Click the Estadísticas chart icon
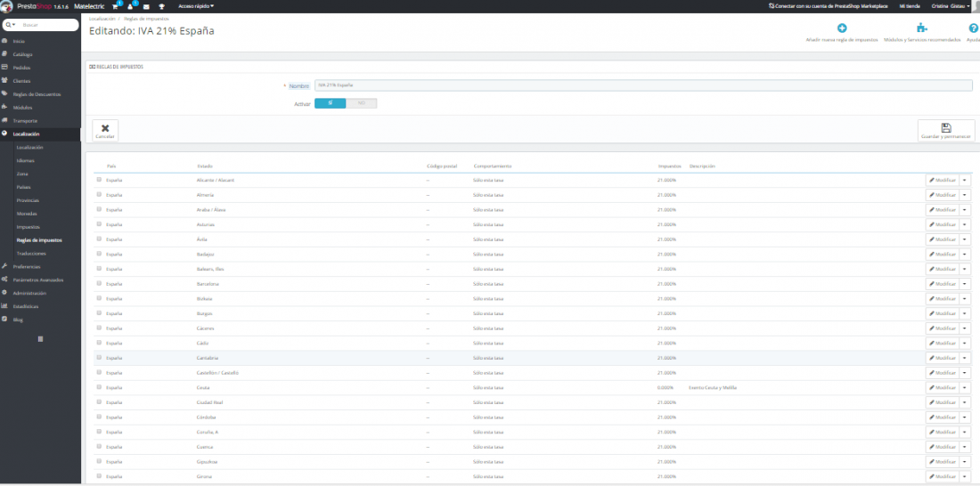Screen dimensions: 980x486 pyautogui.click(x=4, y=306)
